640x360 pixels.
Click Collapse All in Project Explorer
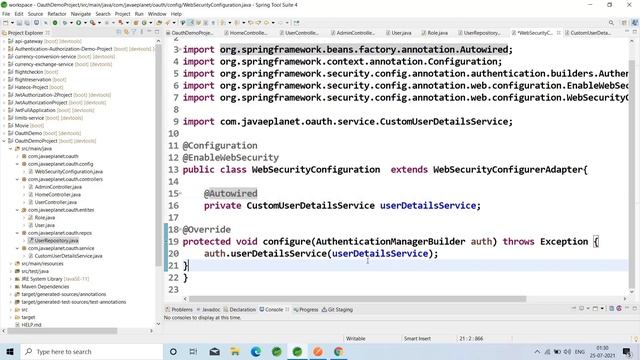tap(119, 32)
